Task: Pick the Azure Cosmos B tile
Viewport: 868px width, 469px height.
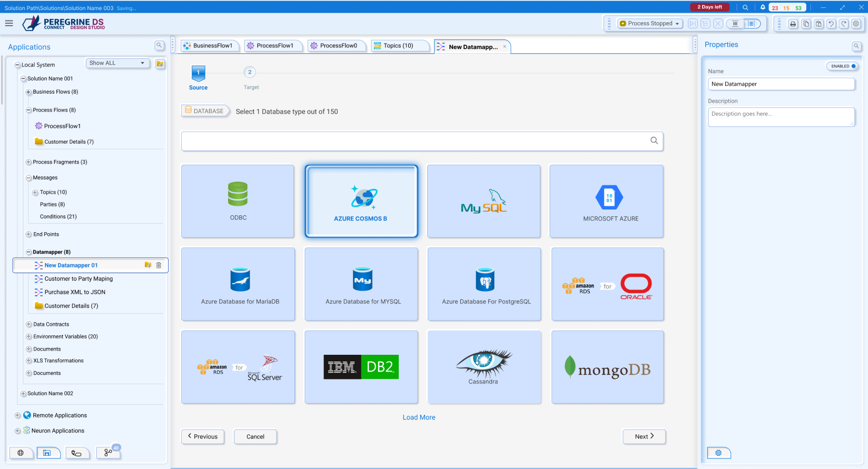Action: pyautogui.click(x=361, y=201)
